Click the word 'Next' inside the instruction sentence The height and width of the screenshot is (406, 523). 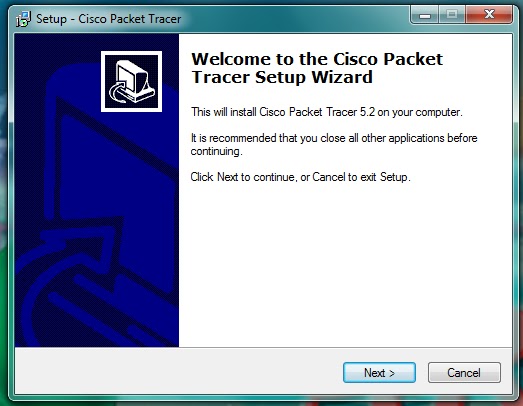[227, 177]
